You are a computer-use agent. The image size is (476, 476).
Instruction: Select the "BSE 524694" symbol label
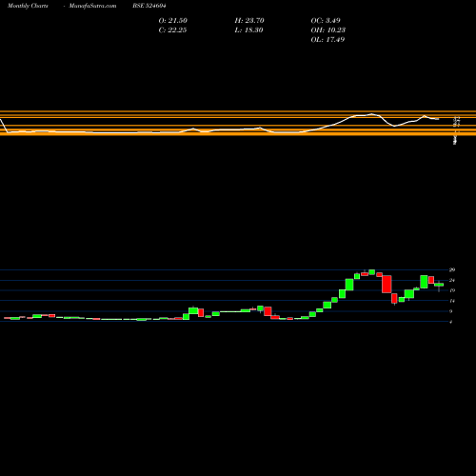(149, 6)
